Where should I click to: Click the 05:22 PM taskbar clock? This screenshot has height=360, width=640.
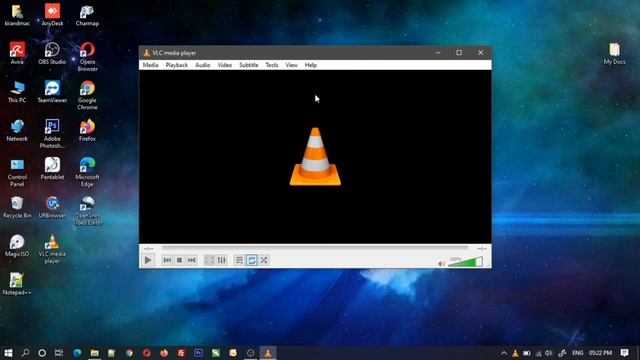pos(600,353)
